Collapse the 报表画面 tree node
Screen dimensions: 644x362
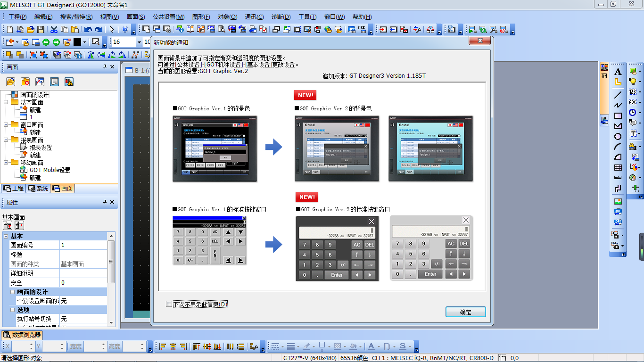6,140
